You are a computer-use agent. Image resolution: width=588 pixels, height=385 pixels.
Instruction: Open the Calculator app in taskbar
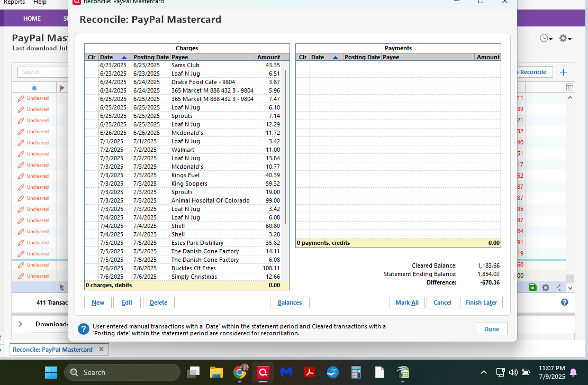356,372
